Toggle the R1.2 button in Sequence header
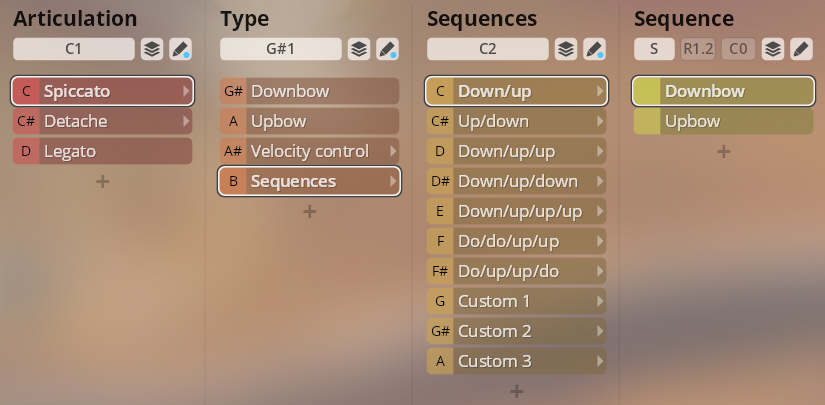The height and width of the screenshot is (405, 825). tap(697, 49)
